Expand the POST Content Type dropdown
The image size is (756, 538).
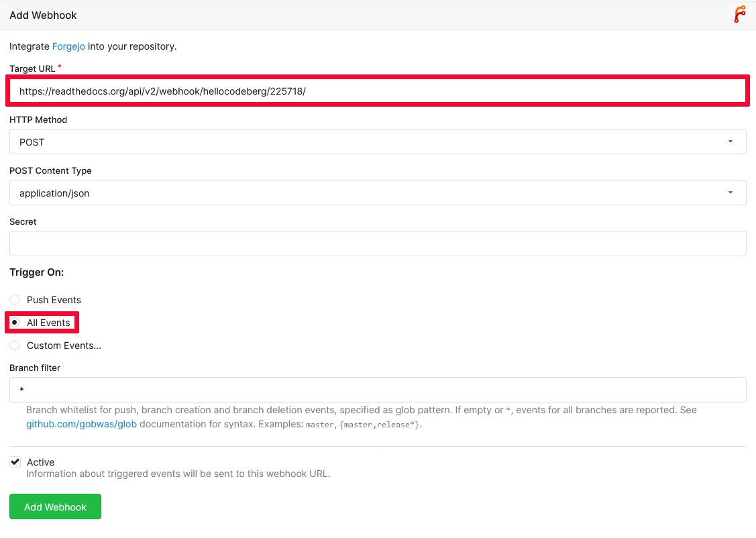pyautogui.click(x=378, y=193)
